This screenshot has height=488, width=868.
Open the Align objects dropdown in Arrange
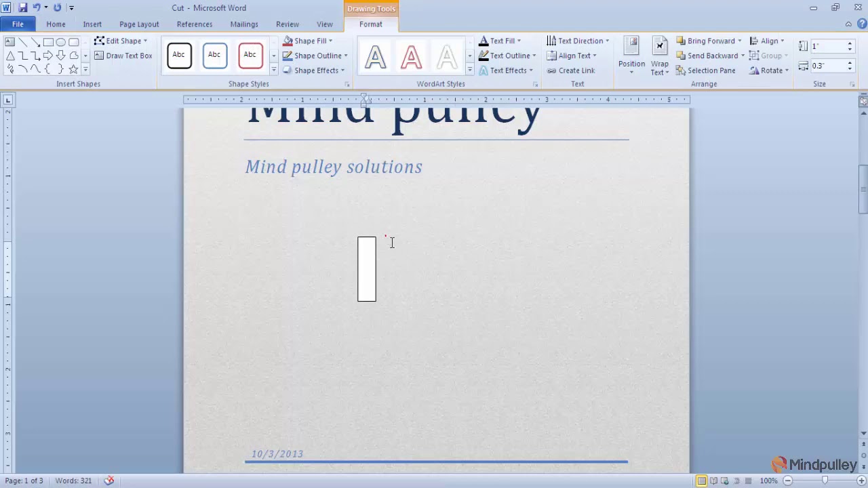coord(767,41)
